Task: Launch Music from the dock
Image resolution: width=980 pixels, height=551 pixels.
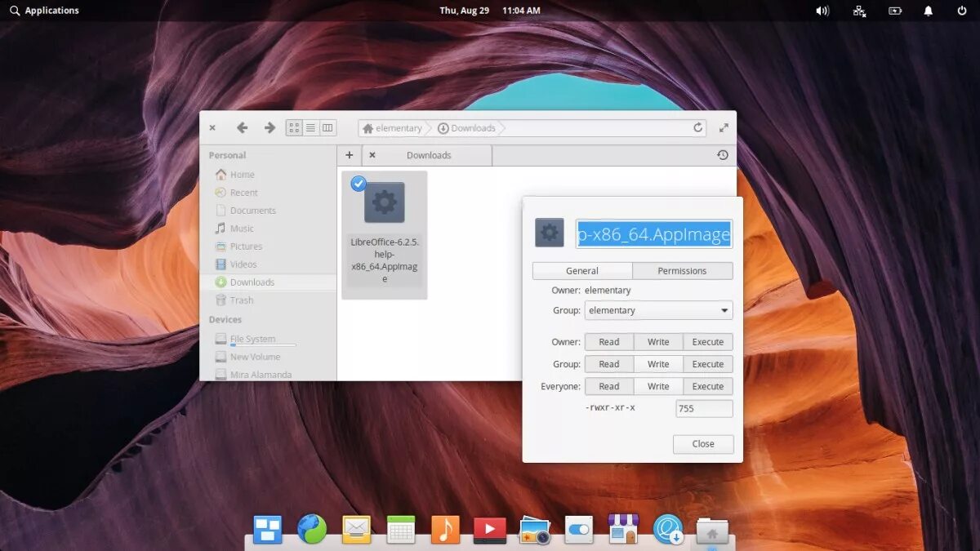Action: (445, 530)
